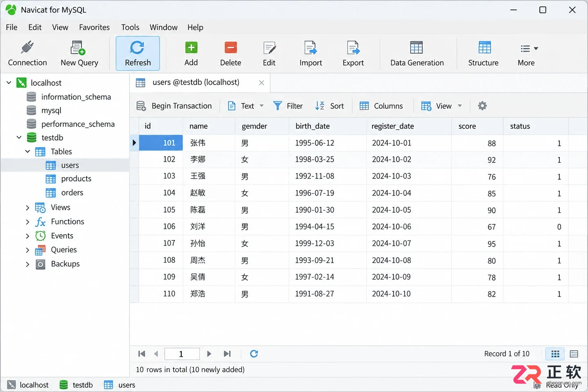Click the page number field

[182, 354]
